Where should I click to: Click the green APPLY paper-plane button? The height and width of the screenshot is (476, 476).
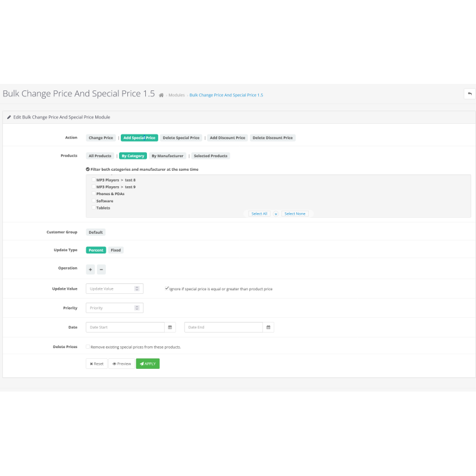(x=148, y=364)
